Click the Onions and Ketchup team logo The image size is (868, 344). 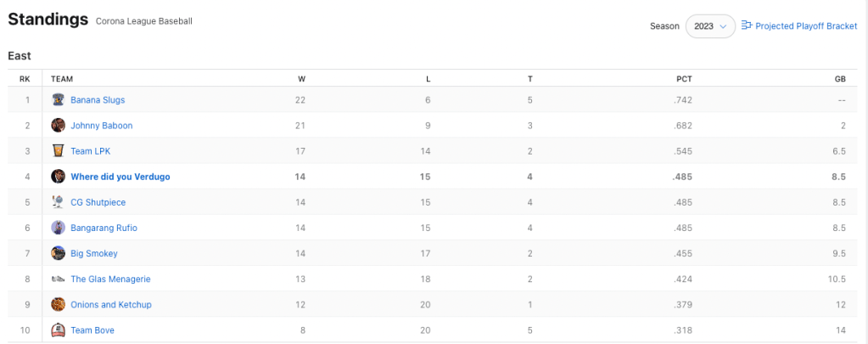[x=59, y=304]
